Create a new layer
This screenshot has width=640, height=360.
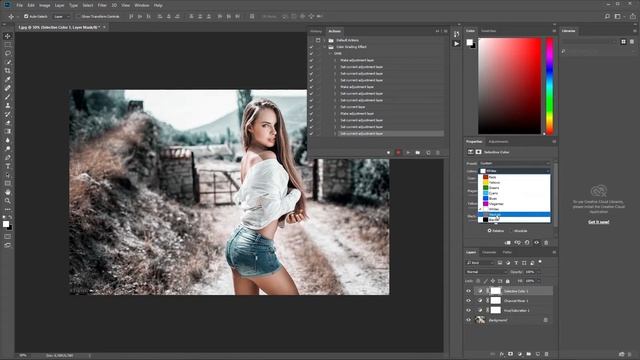(x=538, y=354)
